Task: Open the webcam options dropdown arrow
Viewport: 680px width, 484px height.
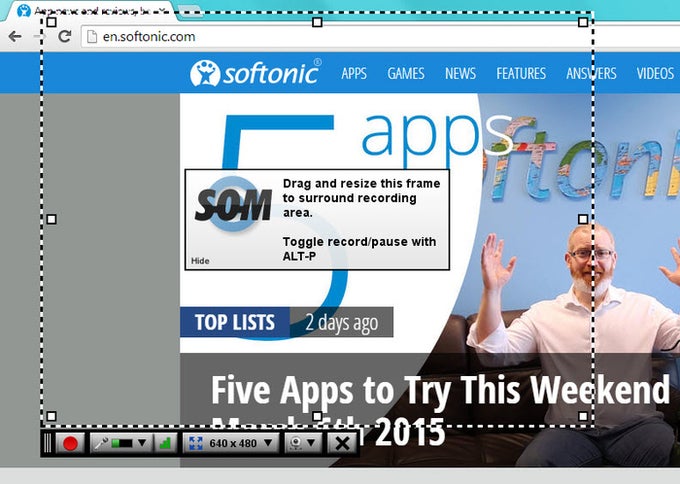Action: click(x=311, y=443)
